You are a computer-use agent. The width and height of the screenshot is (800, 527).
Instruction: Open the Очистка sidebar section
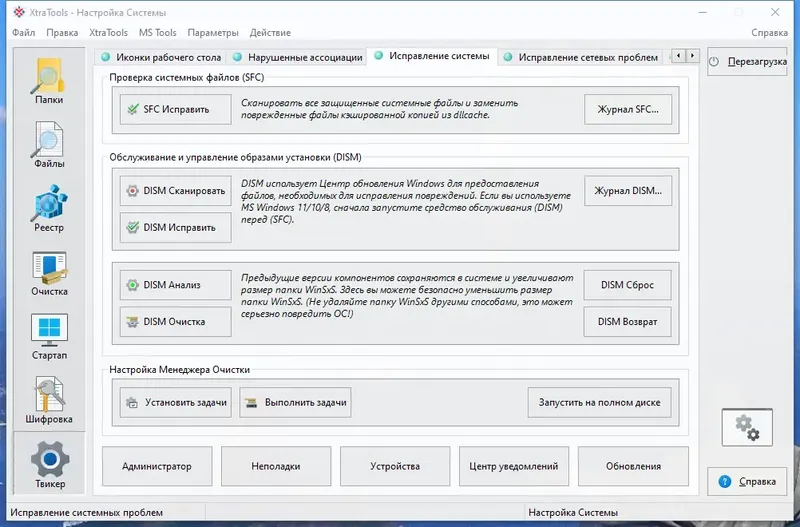click(x=49, y=273)
